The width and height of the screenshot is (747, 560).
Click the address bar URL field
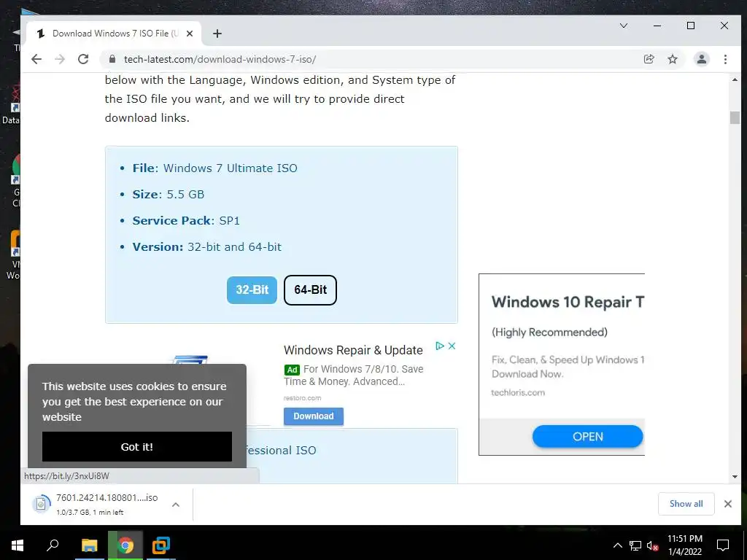pos(376,59)
